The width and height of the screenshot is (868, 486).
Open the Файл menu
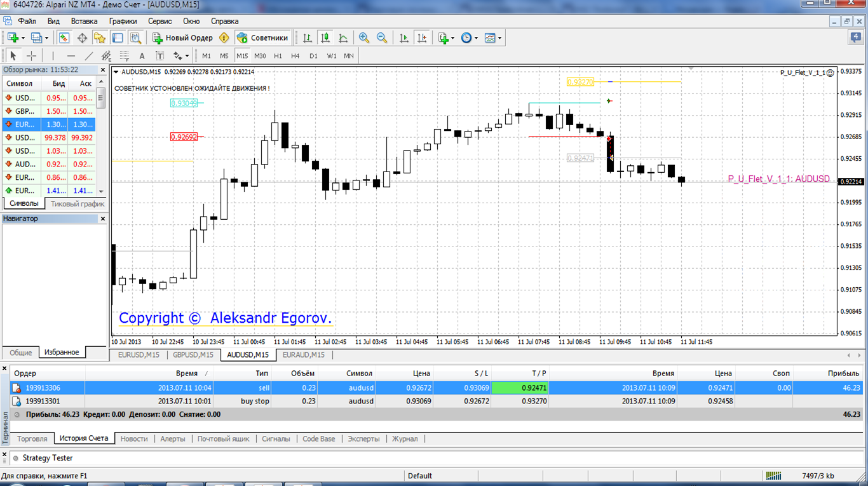(27, 21)
